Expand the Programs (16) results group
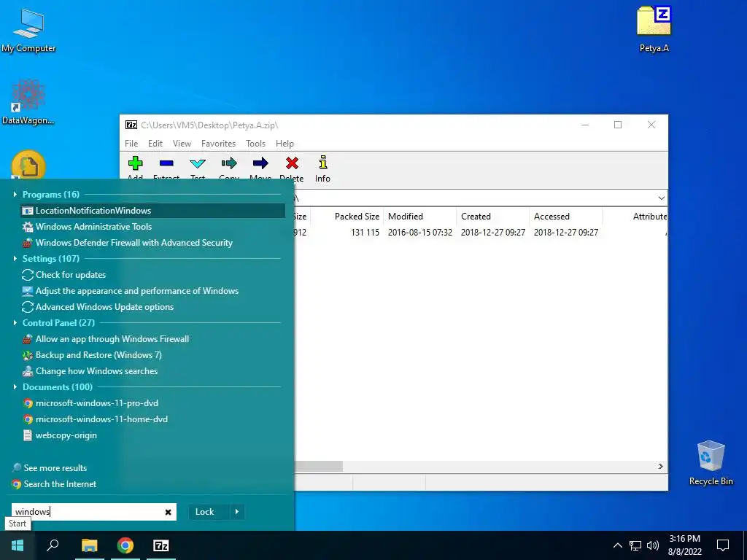This screenshot has width=747, height=560. pos(15,194)
